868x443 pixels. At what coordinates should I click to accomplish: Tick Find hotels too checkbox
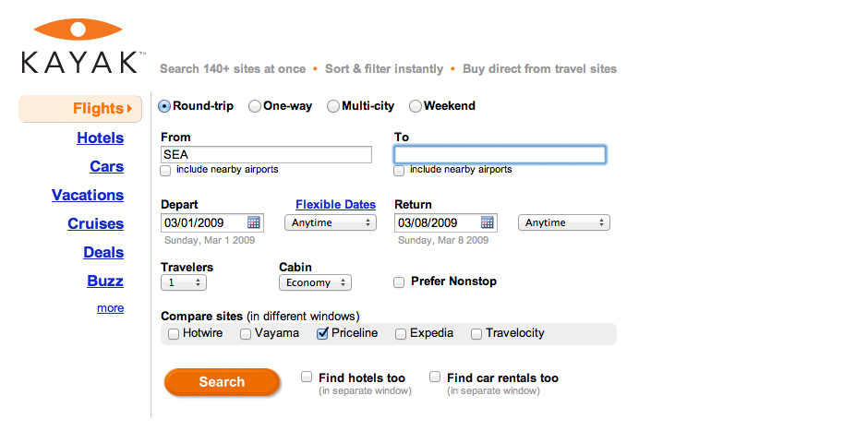[x=307, y=377]
